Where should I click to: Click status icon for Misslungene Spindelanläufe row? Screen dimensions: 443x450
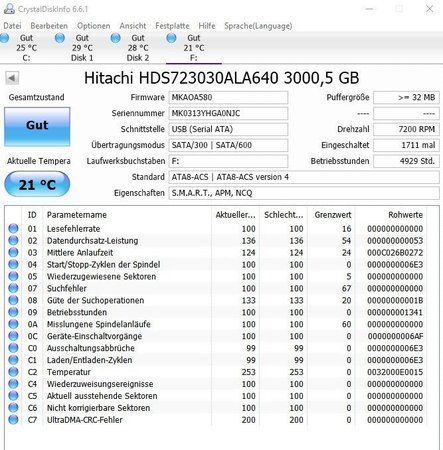[13, 324]
